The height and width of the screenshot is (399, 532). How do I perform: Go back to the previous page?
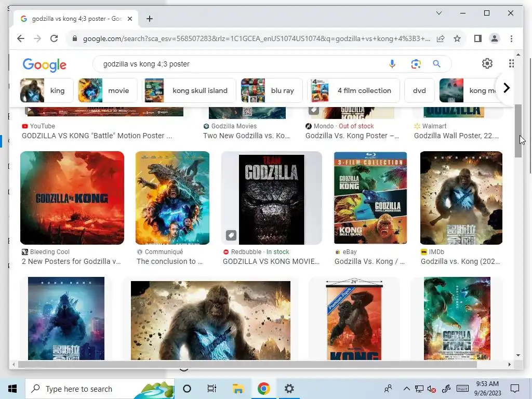21,38
